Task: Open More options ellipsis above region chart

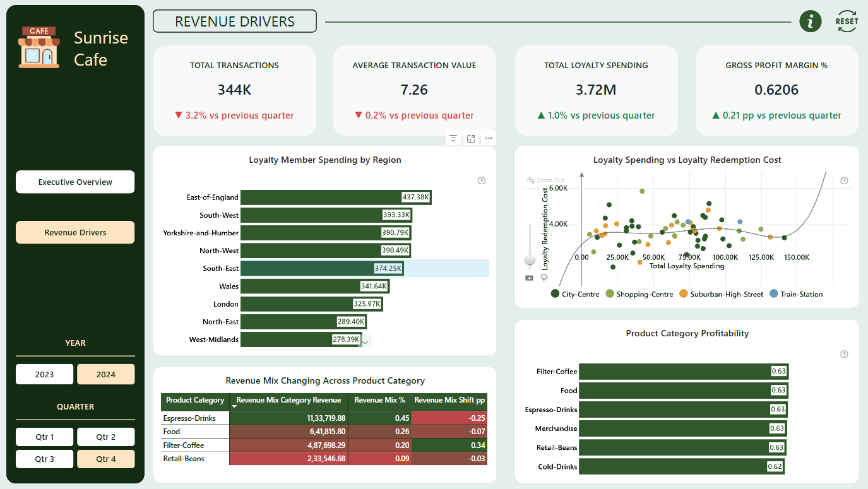Action: [x=488, y=138]
